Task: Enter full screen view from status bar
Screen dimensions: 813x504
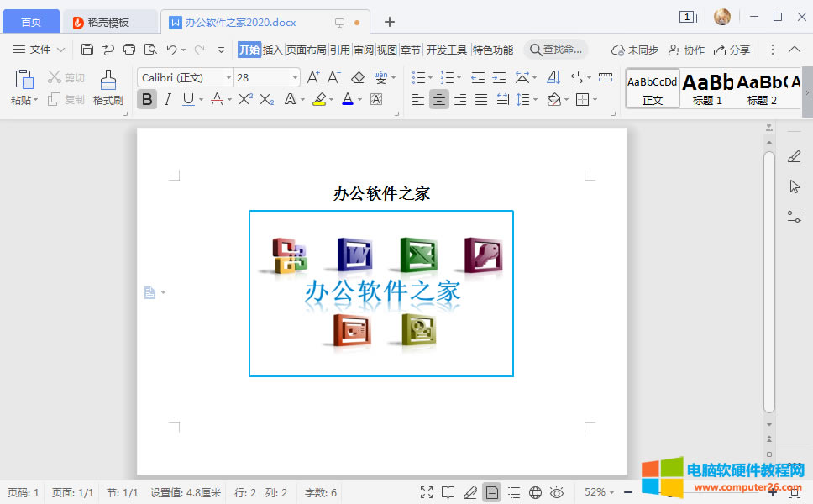Action: click(427, 492)
